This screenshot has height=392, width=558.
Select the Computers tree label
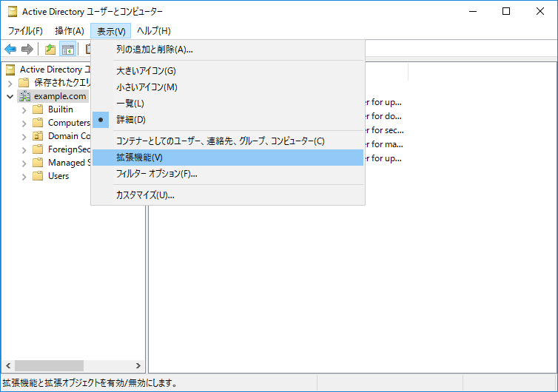tap(69, 123)
